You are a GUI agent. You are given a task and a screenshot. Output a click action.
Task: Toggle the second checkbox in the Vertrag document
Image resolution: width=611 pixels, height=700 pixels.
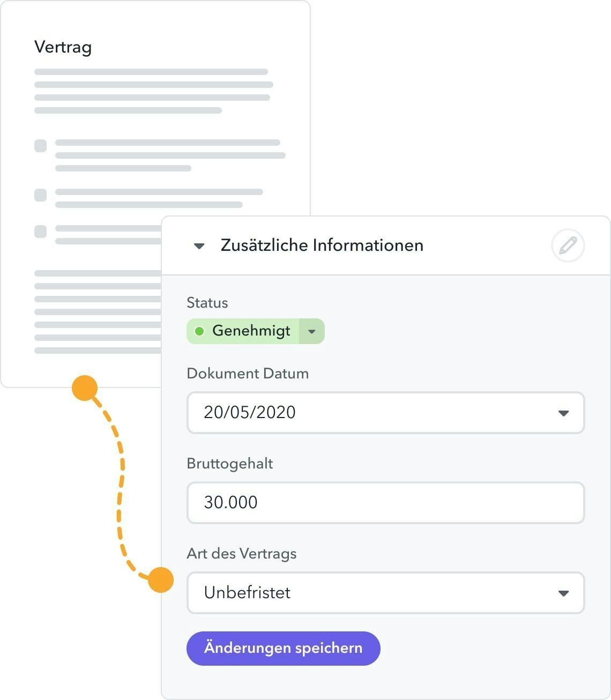[x=41, y=195]
